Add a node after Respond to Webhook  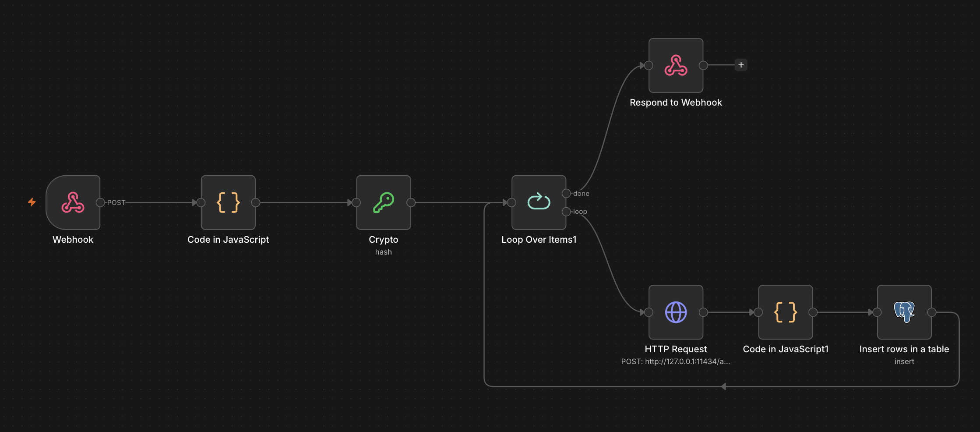[741, 65]
